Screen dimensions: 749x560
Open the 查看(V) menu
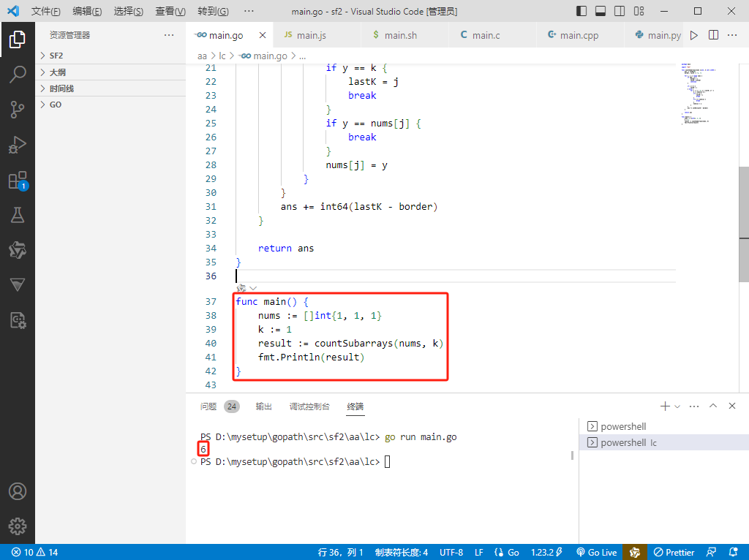click(170, 11)
